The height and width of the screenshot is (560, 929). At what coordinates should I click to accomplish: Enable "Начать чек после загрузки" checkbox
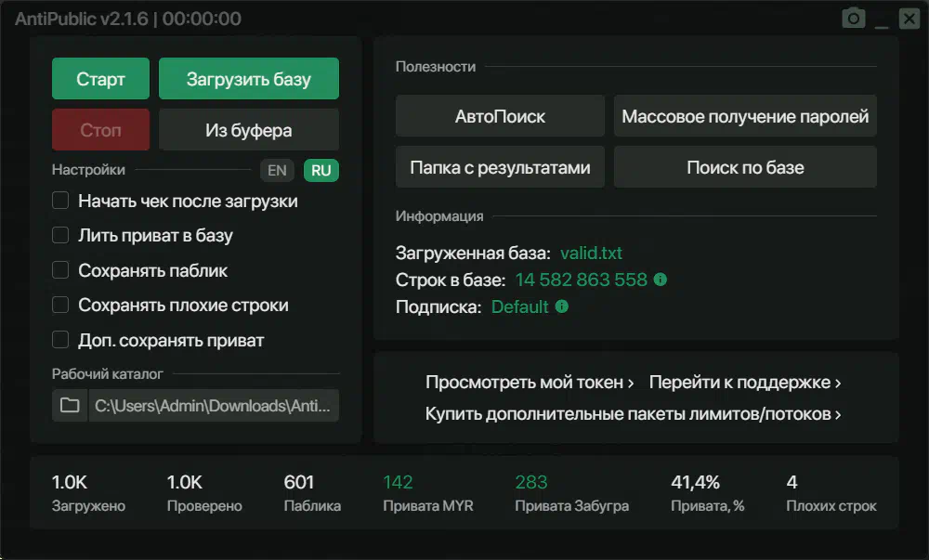(60, 201)
